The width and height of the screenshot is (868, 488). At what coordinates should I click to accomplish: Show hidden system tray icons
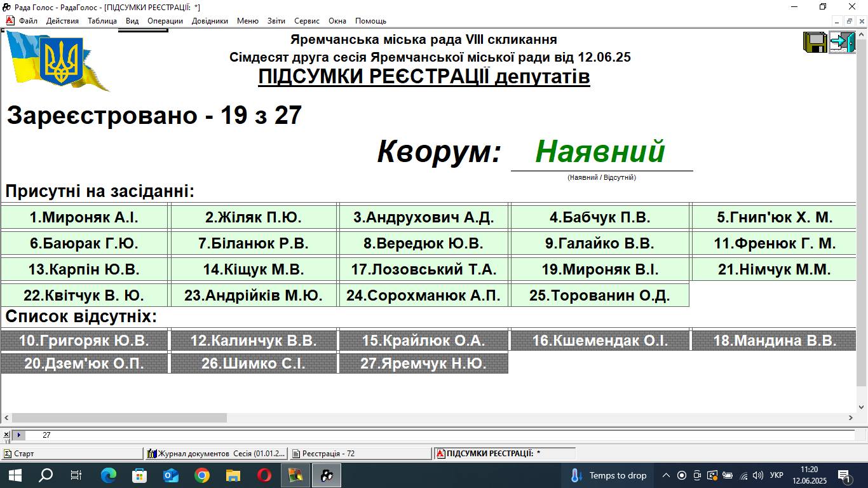click(x=666, y=475)
